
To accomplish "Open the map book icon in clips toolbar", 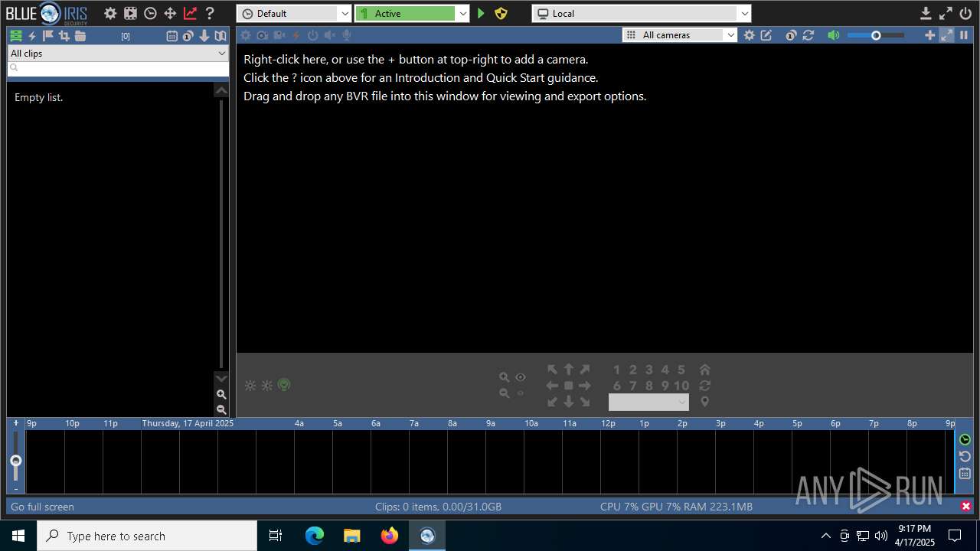I will pyautogui.click(x=220, y=36).
